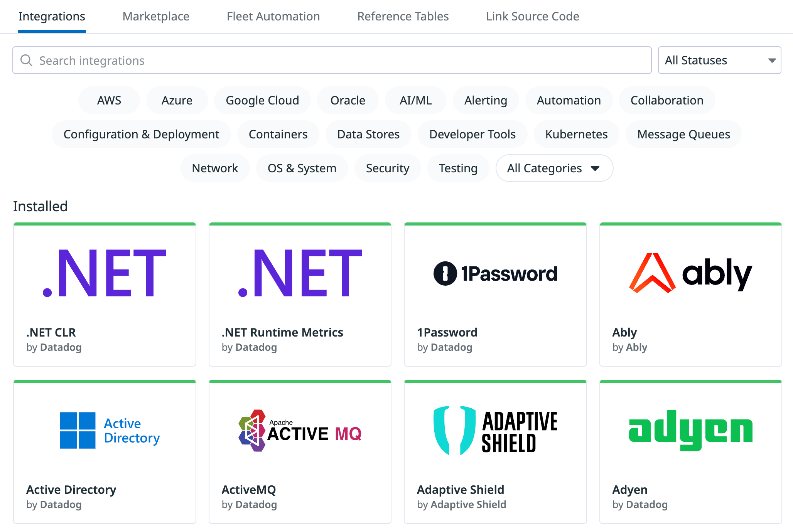Image resolution: width=793 pixels, height=532 pixels.
Task: Toggle the AI/ML category chip
Action: coord(415,100)
